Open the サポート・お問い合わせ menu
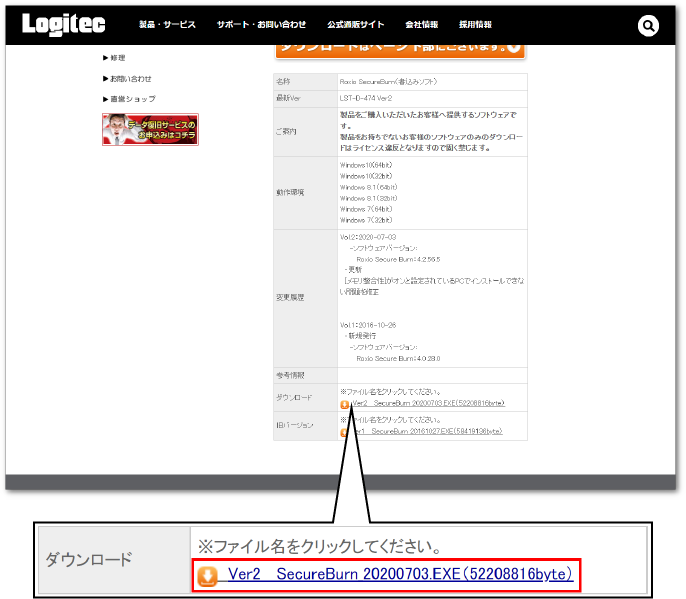Image resolution: width=686 pixels, height=599 pixels. (x=261, y=25)
